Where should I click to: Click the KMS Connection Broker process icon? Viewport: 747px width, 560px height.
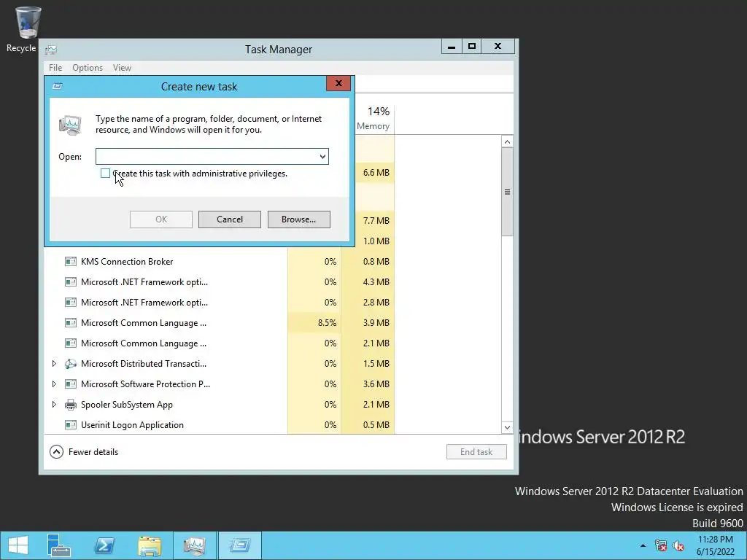point(71,262)
